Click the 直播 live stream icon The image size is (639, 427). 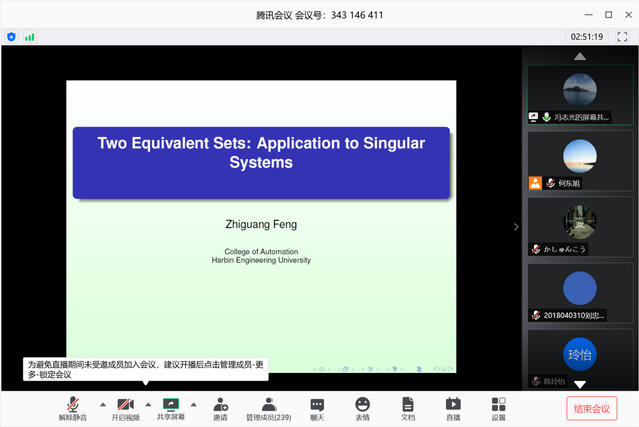[453, 404]
